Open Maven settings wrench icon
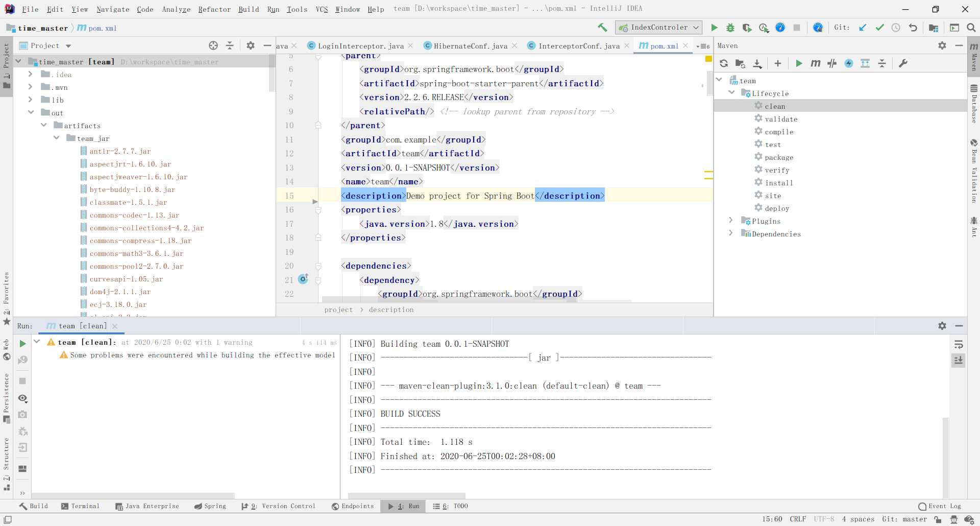 point(903,63)
